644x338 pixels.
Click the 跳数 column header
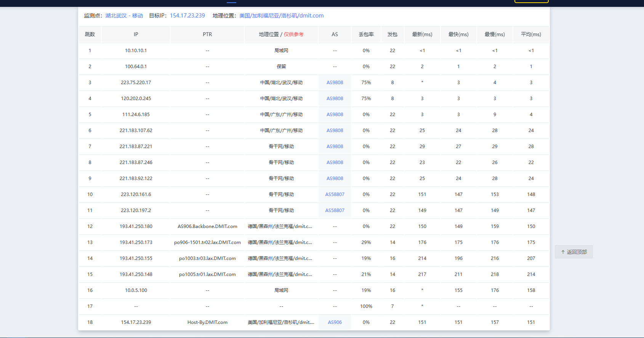[90, 34]
